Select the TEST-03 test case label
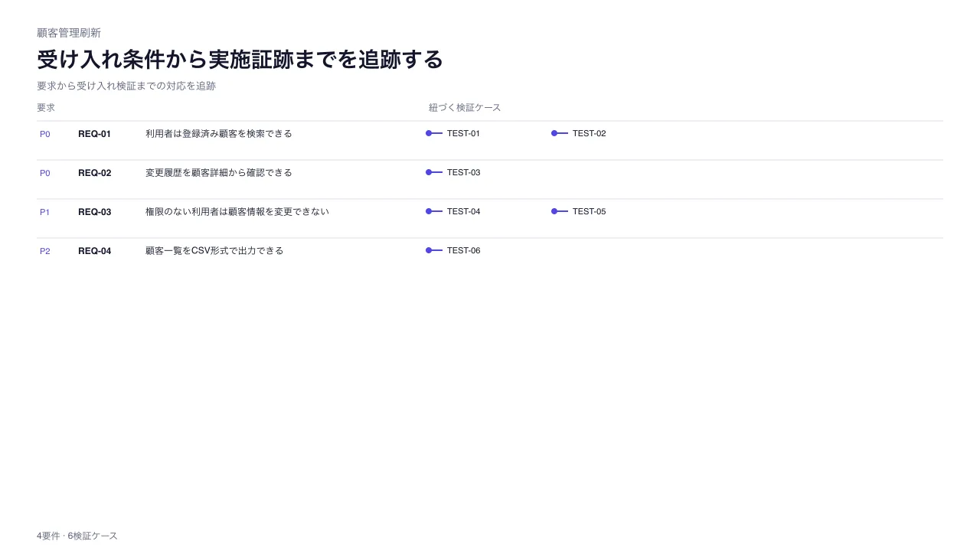The image size is (980, 551). (463, 172)
